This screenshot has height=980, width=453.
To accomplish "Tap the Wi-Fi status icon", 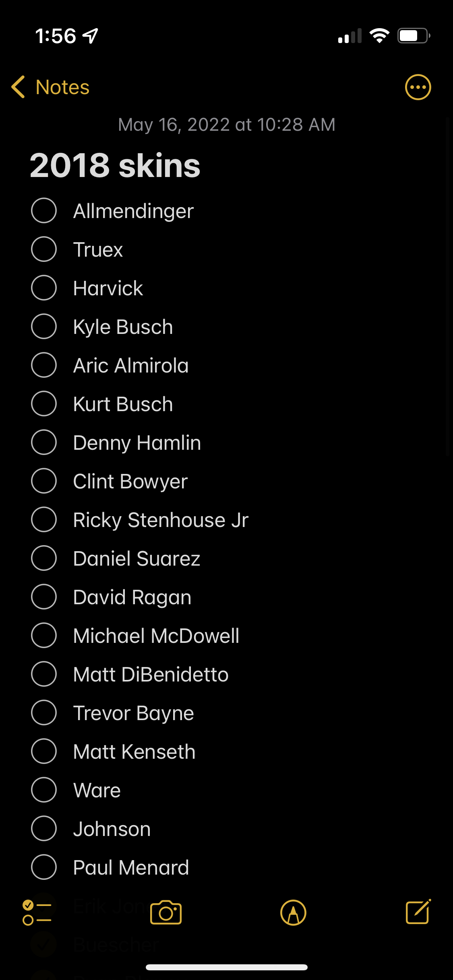I will click(379, 36).
